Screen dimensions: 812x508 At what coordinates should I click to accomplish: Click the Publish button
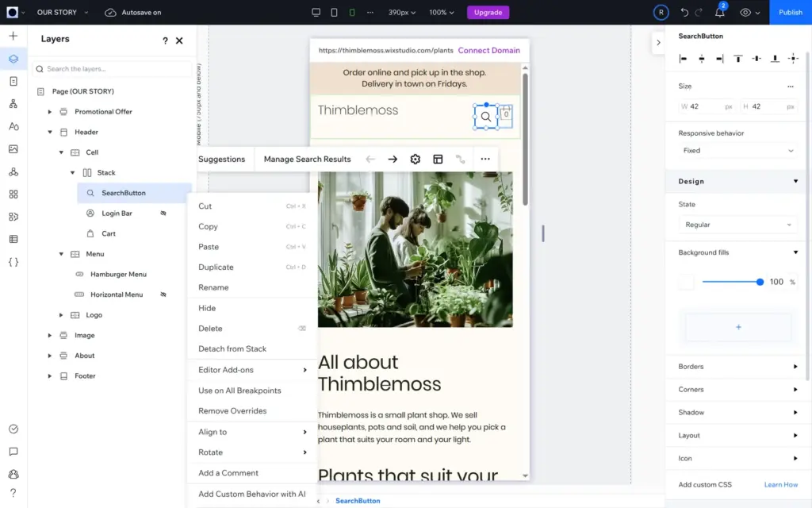[x=791, y=13]
